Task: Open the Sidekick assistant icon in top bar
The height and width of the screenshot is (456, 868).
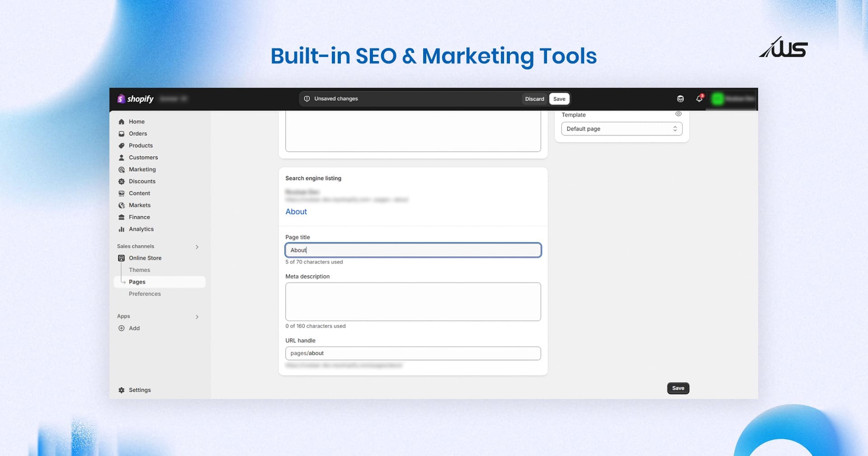Action: click(x=680, y=99)
